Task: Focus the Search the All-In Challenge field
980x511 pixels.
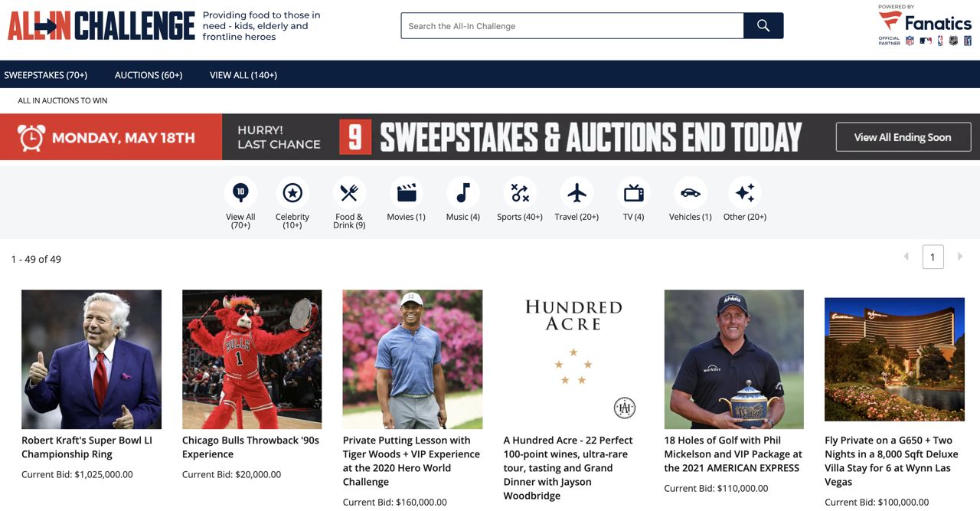Action: [573, 26]
